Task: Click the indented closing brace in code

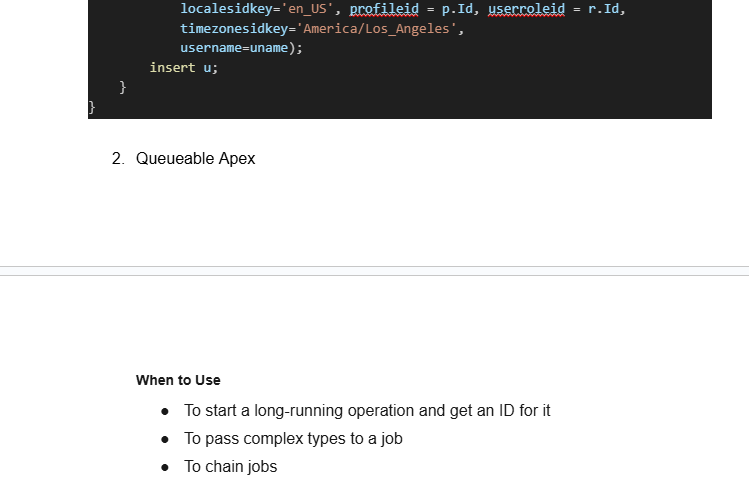Action: click(x=123, y=88)
